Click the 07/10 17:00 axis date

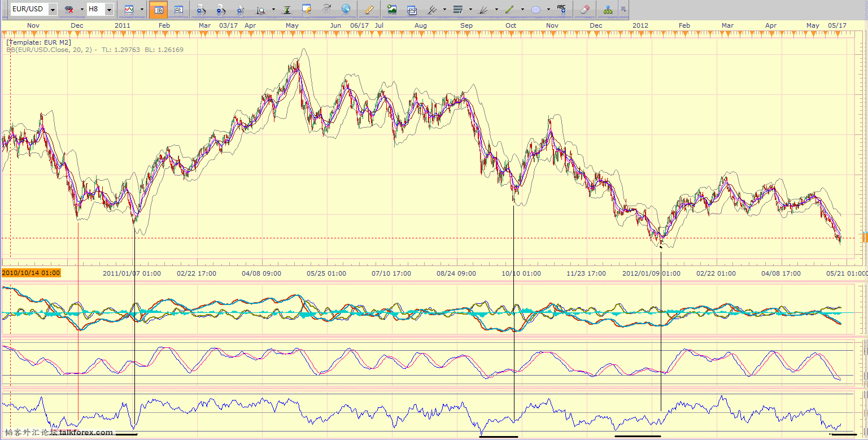[391, 273]
